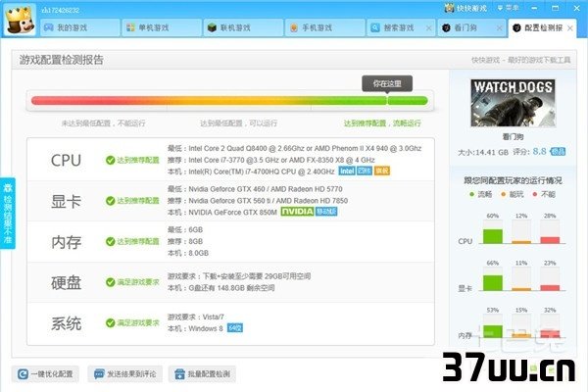Click the 发送结果到评论 button
Image resolution: width=588 pixels, height=392 pixels.
click(125, 374)
